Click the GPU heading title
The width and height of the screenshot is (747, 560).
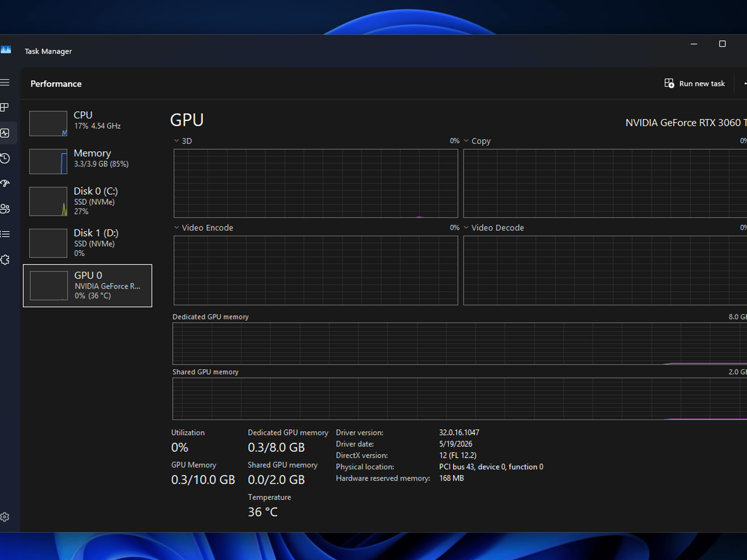187,120
